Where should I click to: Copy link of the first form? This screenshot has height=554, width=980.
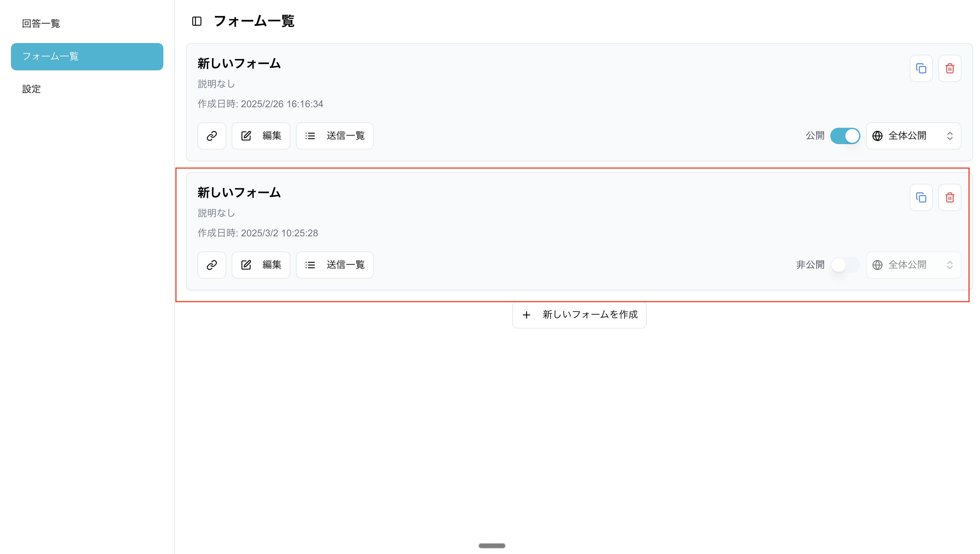(x=212, y=136)
